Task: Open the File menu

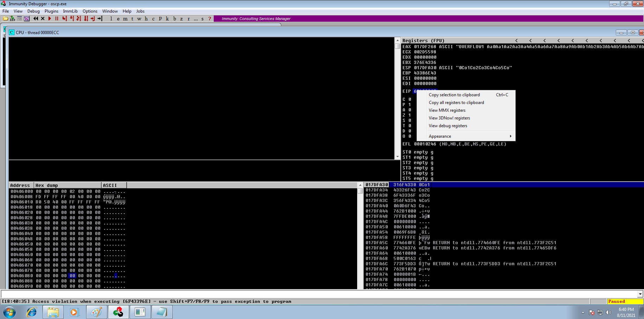Action: pyautogui.click(x=6, y=11)
